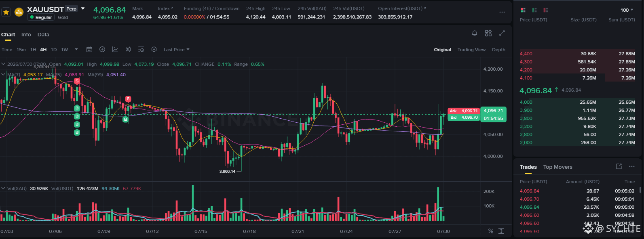Screen dimensions: 644x239
Task: Open the chart display settings icon
Action: pos(141,49)
